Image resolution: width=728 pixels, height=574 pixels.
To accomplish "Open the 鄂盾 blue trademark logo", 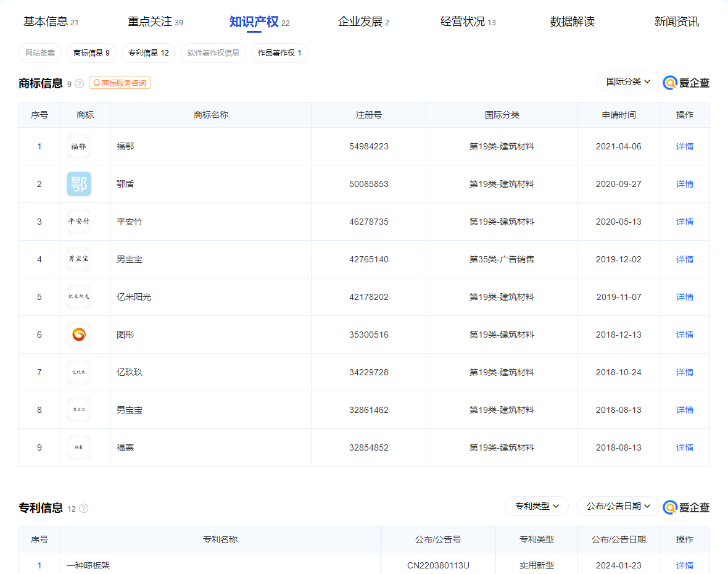I will pyautogui.click(x=79, y=184).
